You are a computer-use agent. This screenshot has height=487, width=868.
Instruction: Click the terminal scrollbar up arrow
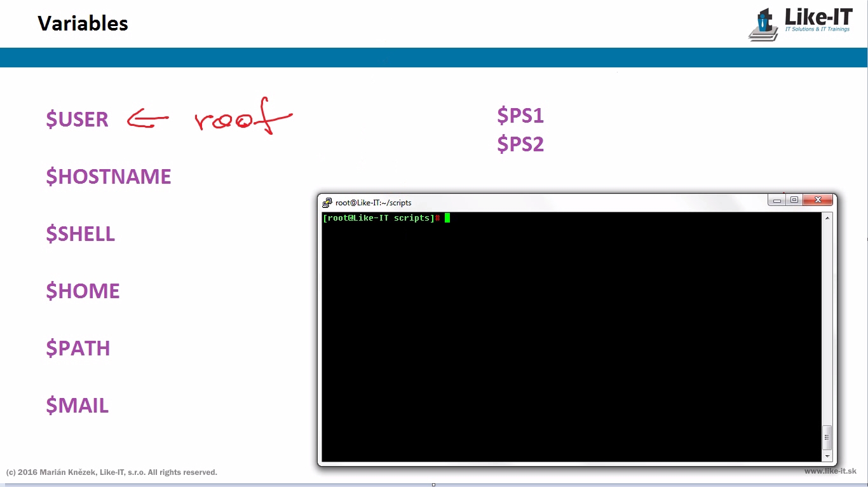pos(827,219)
